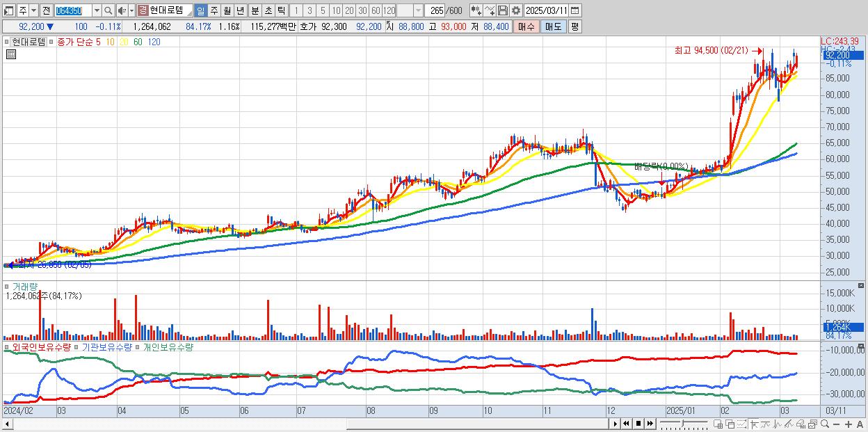This screenshot has width=868, height=432.
Task: Click the 전 button in toolbar
Action: pos(46,10)
